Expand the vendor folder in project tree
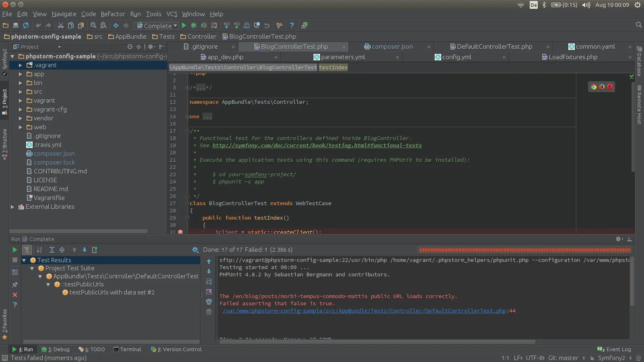The height and width of the screenshot is (362, 644). 21,118
